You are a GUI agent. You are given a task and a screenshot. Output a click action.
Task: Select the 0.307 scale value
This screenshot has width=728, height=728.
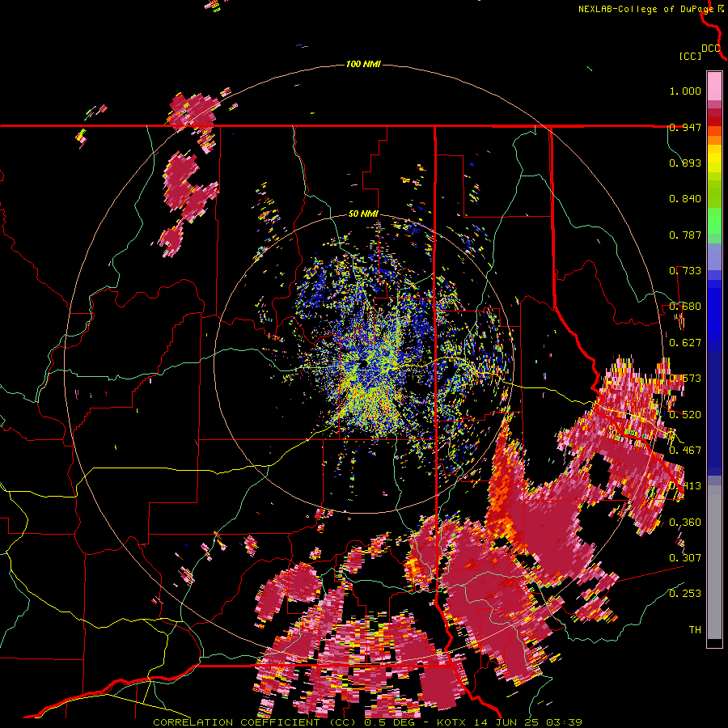tap(685, 557)
